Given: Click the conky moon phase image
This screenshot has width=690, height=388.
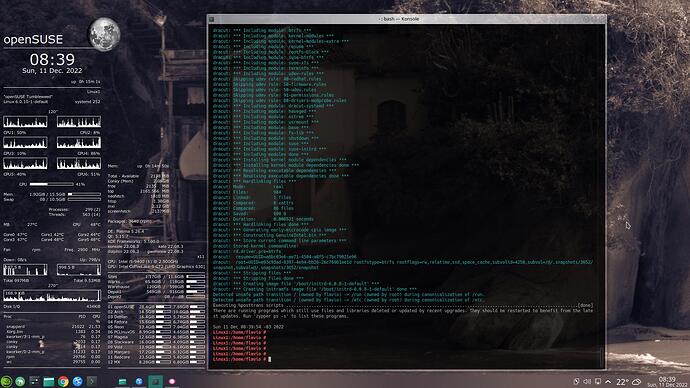Looking at the screenshot, I should (x=104, y=35).
